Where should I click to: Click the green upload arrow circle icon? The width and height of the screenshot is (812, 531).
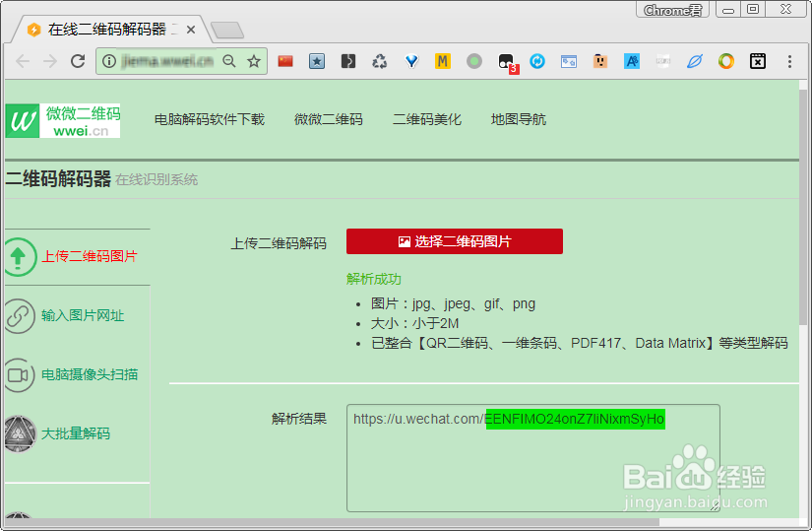click(x=19, y=257)
